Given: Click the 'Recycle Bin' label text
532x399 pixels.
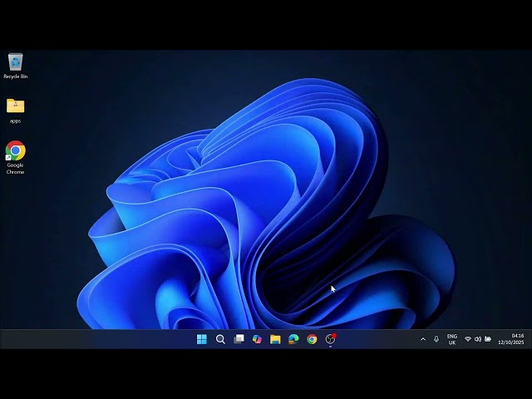Looking at the screenshot, I should (x=15, y=76).
